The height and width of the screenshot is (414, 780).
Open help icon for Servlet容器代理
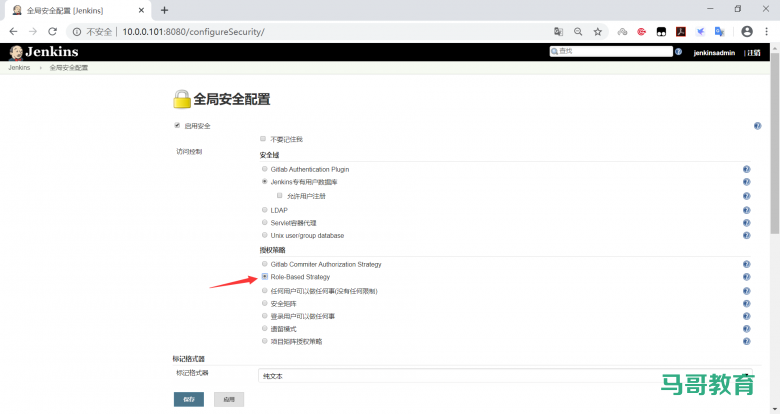tap(746, 223)
